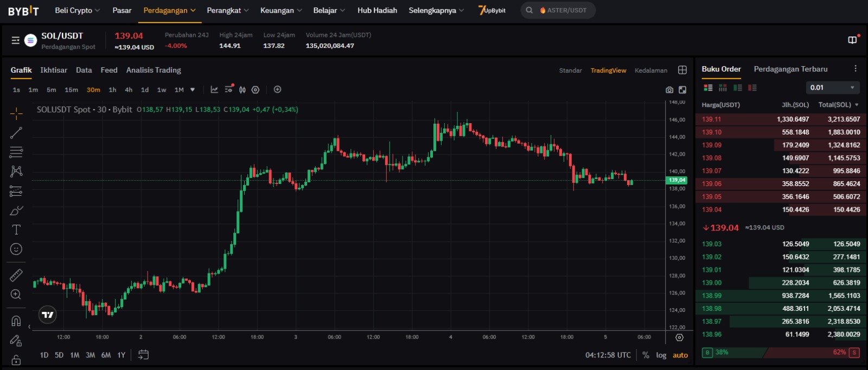
Task: Open the Pasar link
Action: [122, 10]
